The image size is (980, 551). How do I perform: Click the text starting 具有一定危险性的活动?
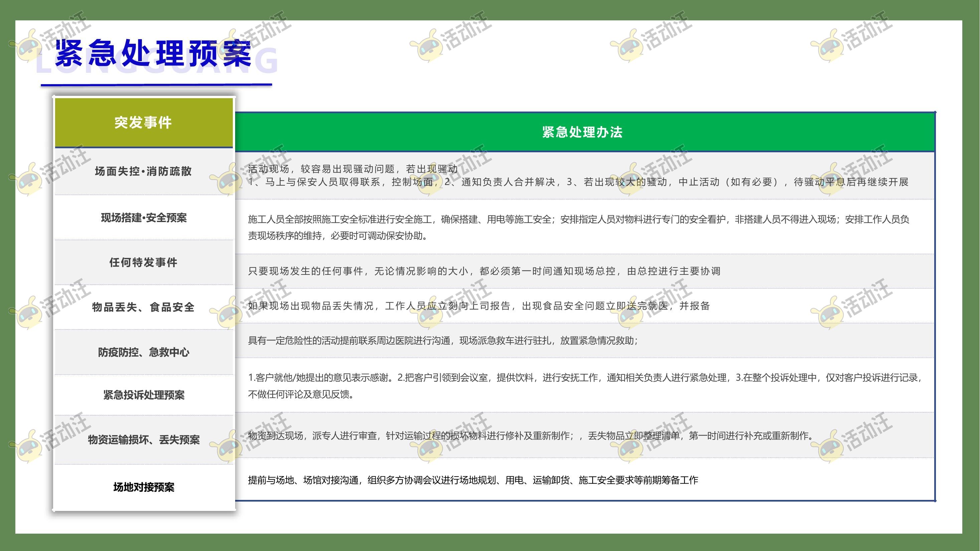click(x=443, y=340)
